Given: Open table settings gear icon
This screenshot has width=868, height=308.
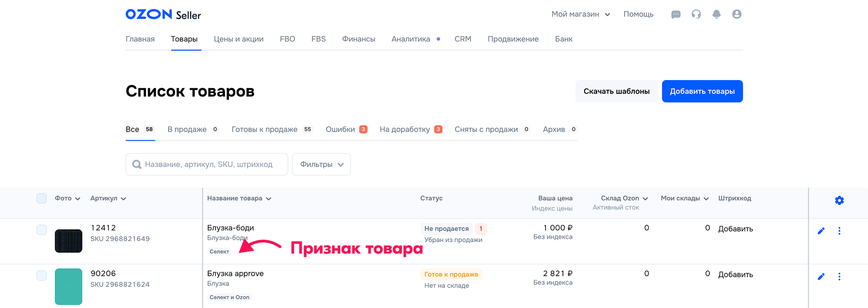Looking at the screenshot, I should (839, 201).
